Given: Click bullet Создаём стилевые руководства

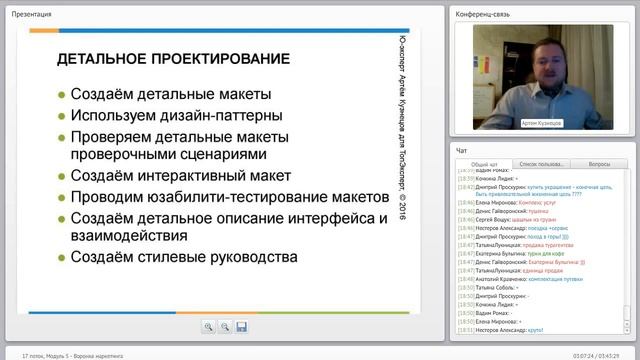Looking at the screenshot, I should pos(184,257).
